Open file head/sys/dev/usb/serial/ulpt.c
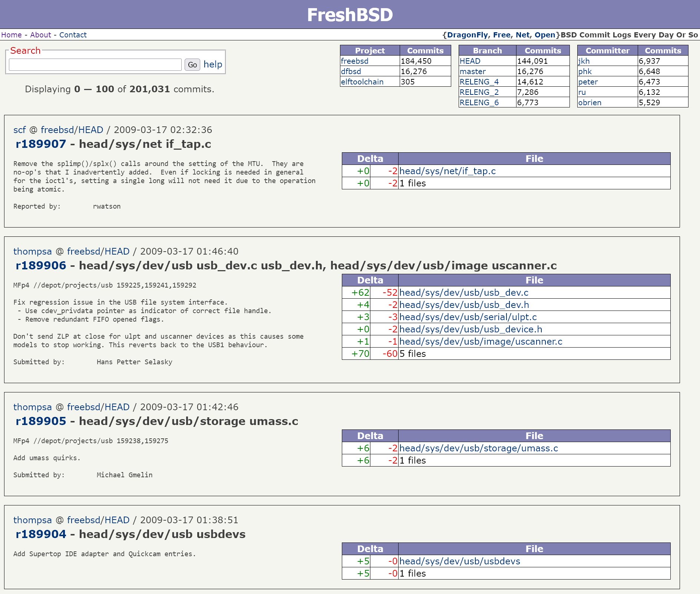This screenshot has height=594, width=700. (468, 317)
